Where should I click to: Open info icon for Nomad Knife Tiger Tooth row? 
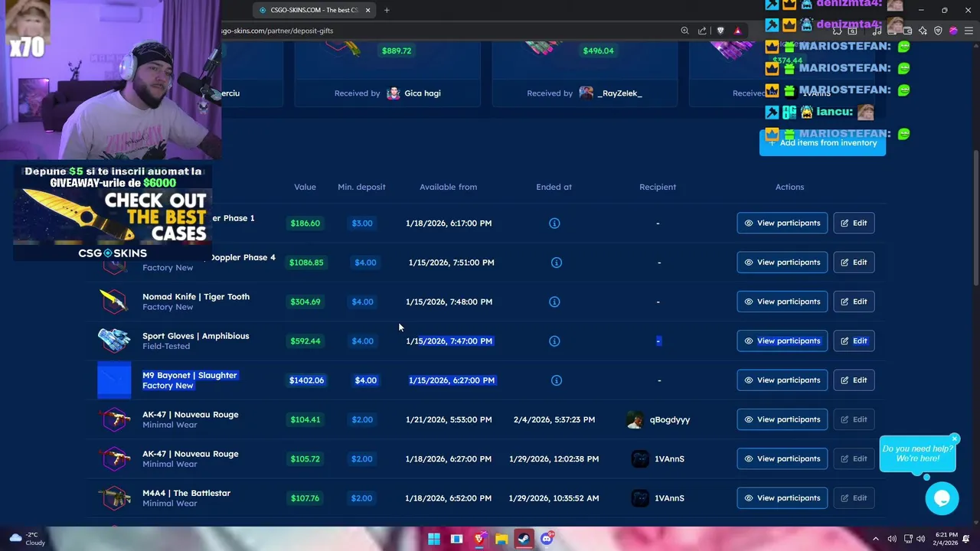554,302
